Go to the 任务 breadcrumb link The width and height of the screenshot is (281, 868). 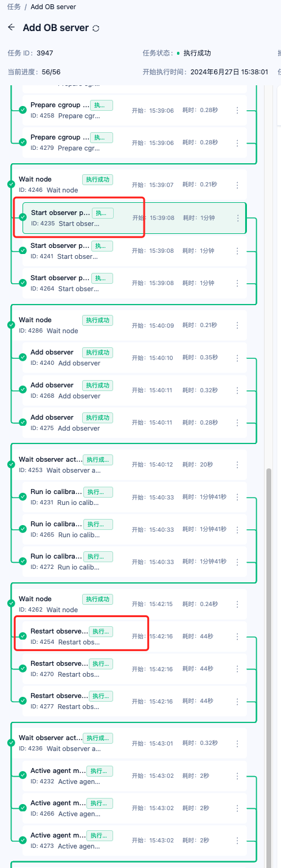click(13, 7)
